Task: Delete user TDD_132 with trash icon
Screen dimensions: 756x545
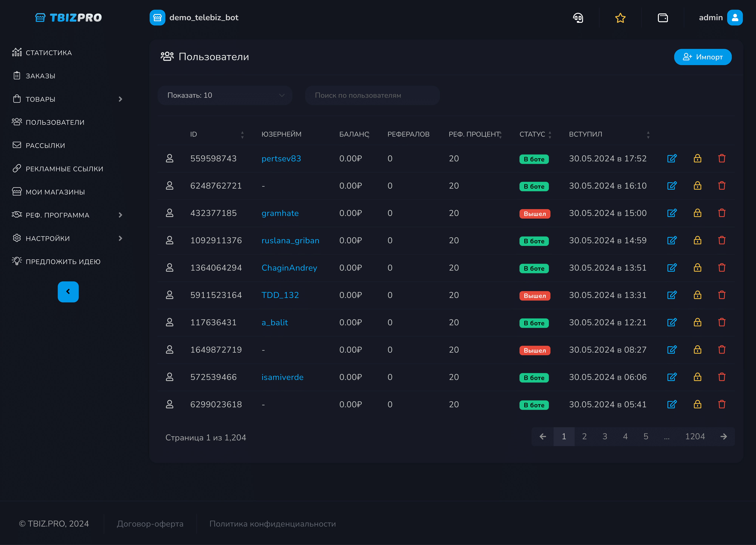Action: tap(722, 295)
